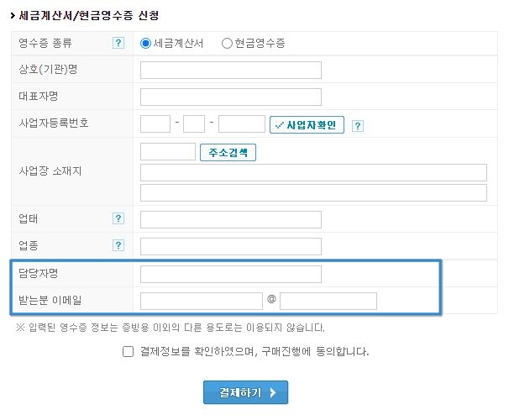Image resolution: width=509 pixels, height=420 pixels.
Task: Click the 주소검색 button
Action: [228, 153]
